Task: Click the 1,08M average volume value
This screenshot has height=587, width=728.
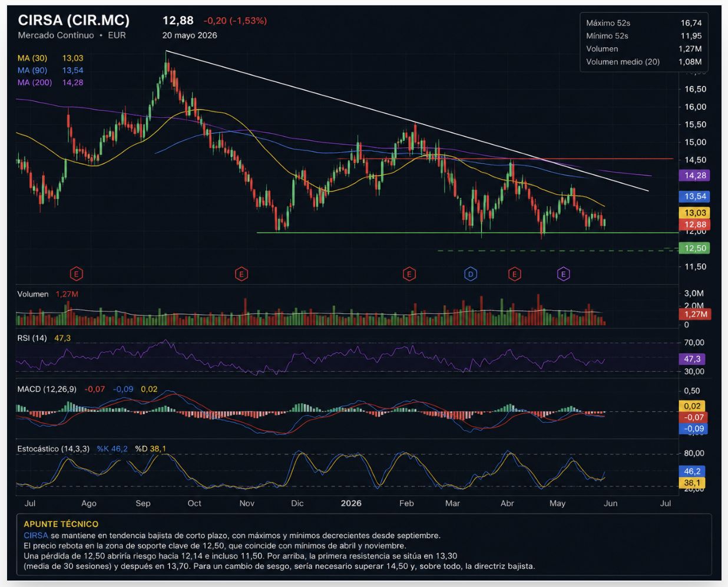Action: point(690,62)
